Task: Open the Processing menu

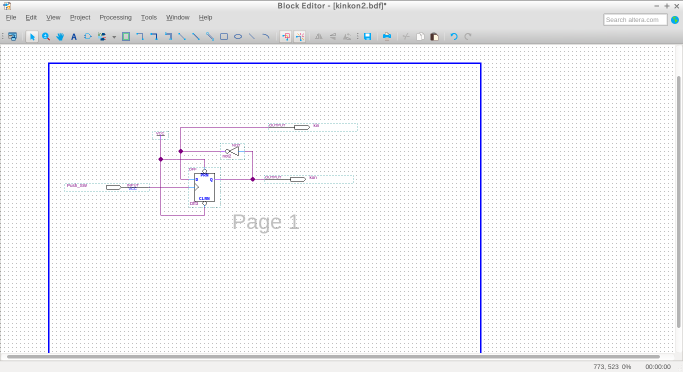Action: click(x=115, y=17)
